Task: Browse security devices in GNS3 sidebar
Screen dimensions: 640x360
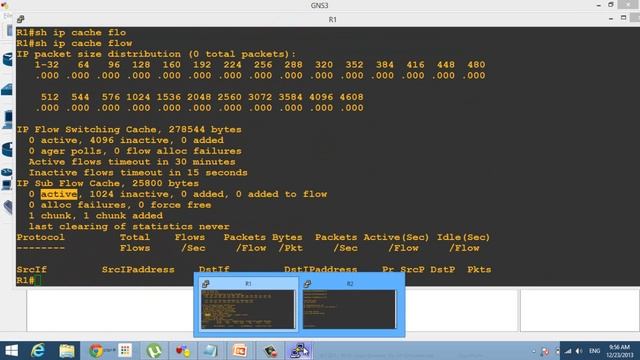Action: click(x=8, y=149)
